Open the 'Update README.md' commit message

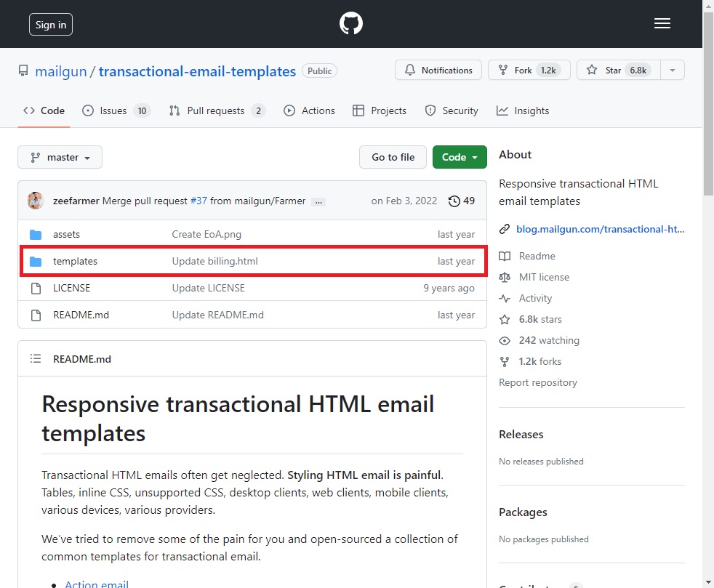[x=218, y=315]
